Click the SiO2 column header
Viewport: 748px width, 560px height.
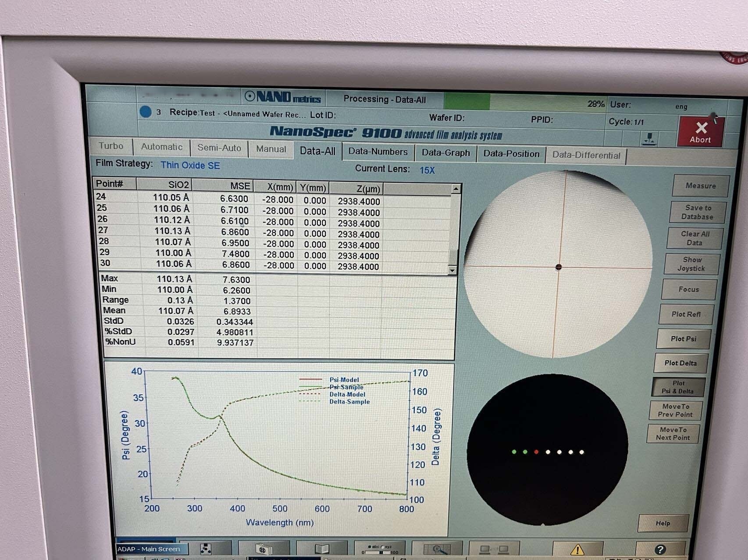(164, 184)
